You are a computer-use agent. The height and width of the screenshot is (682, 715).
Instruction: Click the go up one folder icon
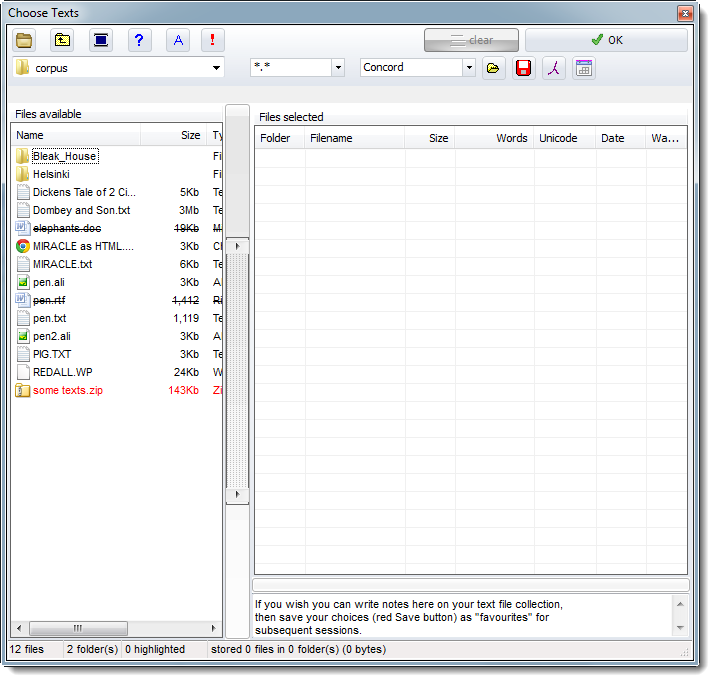coord(62,40)
